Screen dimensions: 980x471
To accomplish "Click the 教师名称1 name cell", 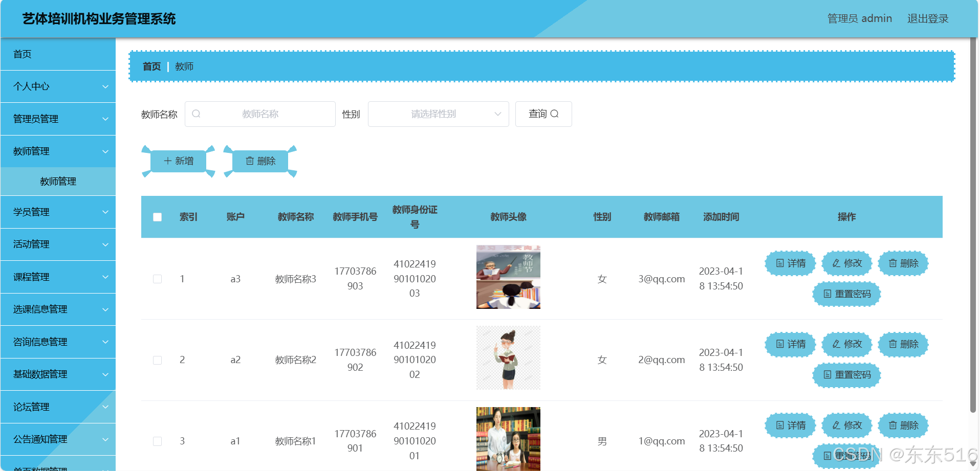I will point(296,441).
